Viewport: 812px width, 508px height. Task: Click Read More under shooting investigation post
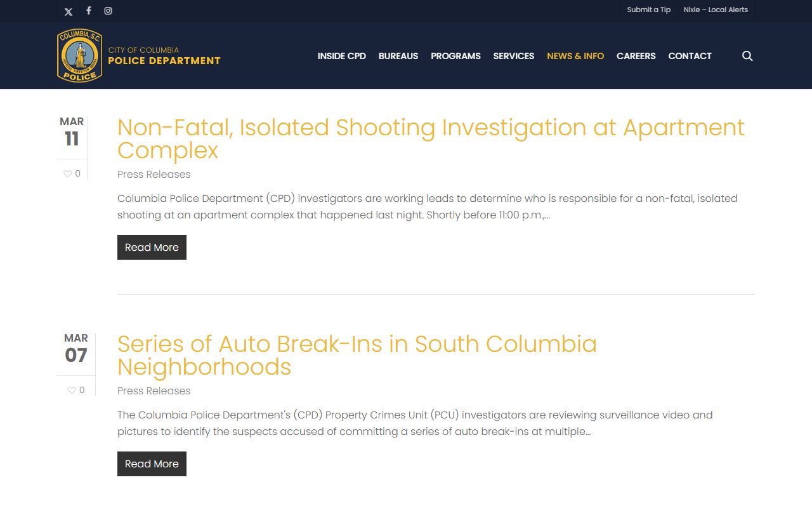click(x=152, y=247)
